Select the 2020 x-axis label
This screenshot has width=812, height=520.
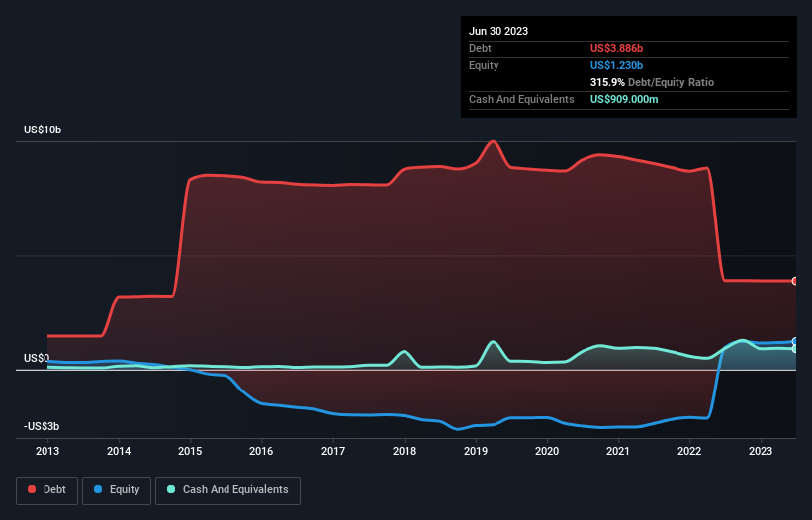pyautogui.click(x=547, y=451)
